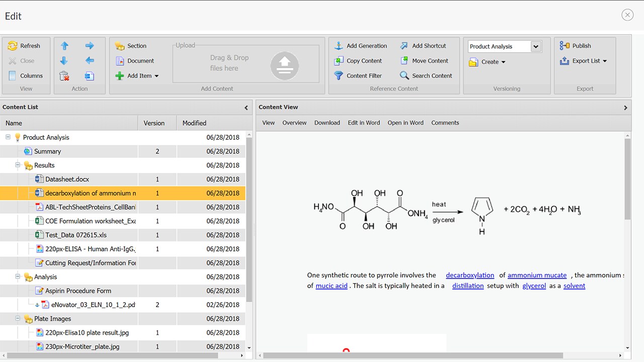644x362 pixels.
Task: Follow the solvent link
Action: click(574, 286)
